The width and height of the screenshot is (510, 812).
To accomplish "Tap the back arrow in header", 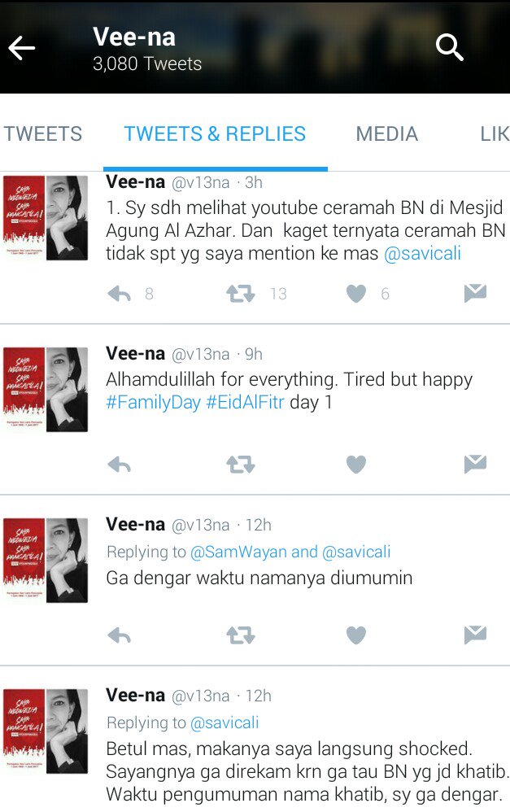I will (22, 48).
